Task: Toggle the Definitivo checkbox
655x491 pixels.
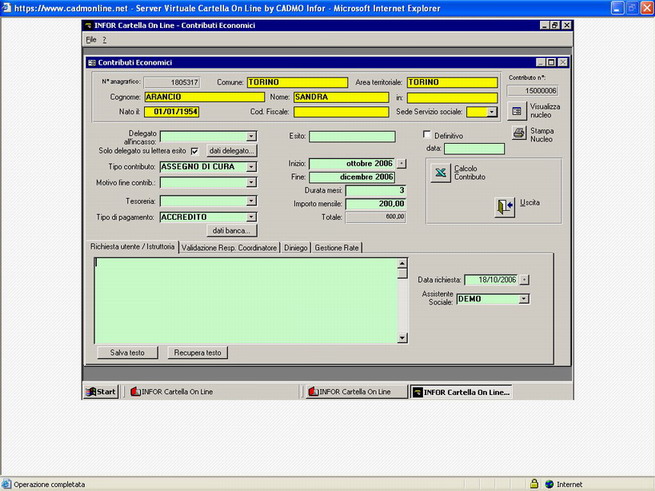Action: (x=427, y=135)
